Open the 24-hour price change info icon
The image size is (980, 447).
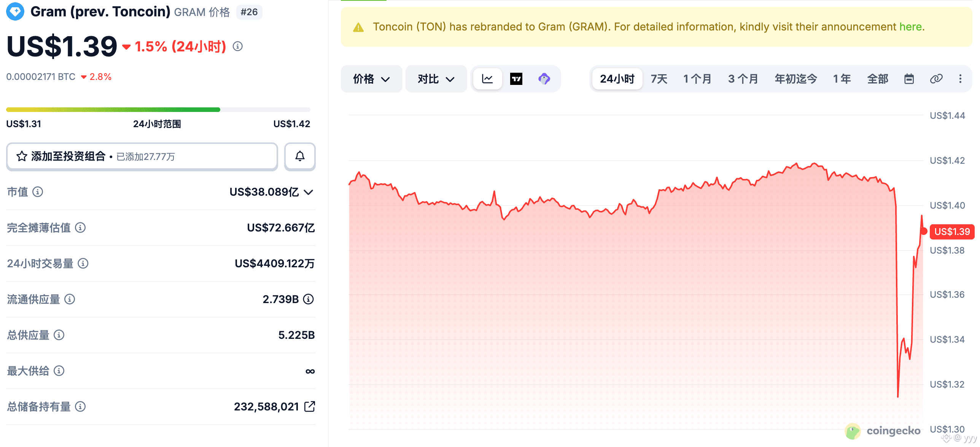[x=238, y=46]
